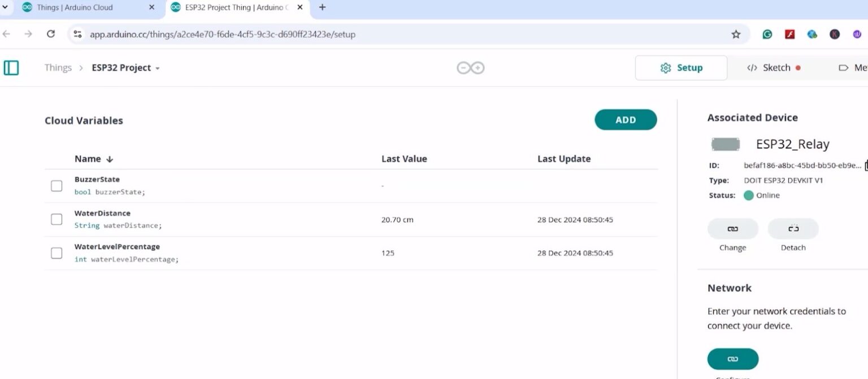868x379 pixels.
Task: Click the Configure network connection icon
Action: 732,359
